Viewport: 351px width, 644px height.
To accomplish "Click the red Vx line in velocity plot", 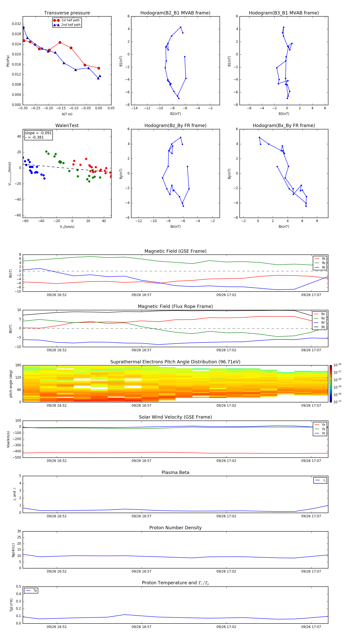I will 175,453.
